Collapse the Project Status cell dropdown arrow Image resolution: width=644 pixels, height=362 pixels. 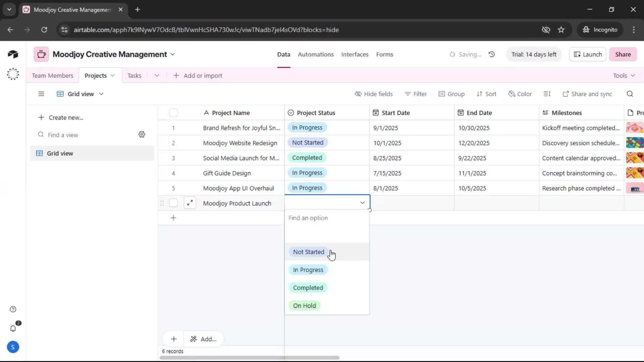tap(362, 202)
